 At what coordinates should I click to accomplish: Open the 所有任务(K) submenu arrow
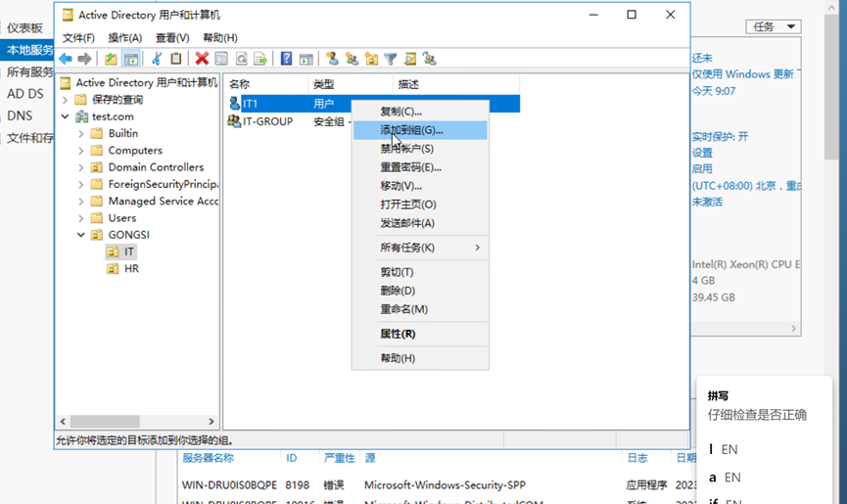tap(478, 248)
